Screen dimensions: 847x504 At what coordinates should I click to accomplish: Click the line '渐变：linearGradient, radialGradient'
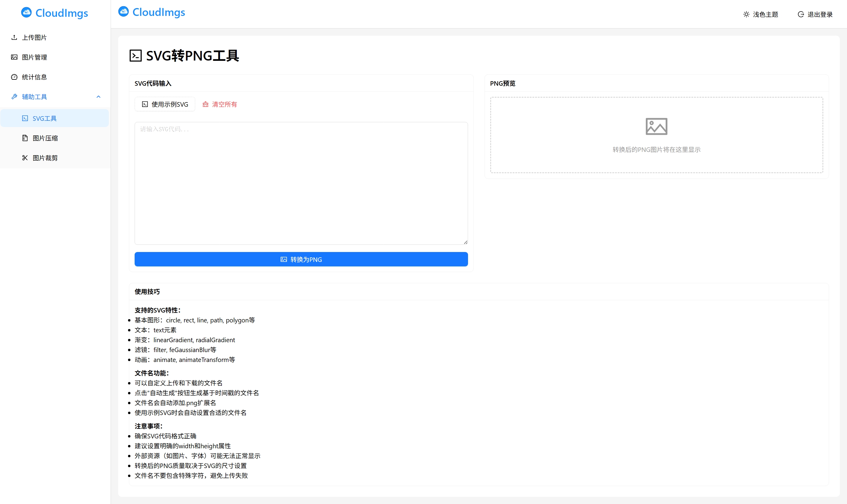(x=185, y=340)
